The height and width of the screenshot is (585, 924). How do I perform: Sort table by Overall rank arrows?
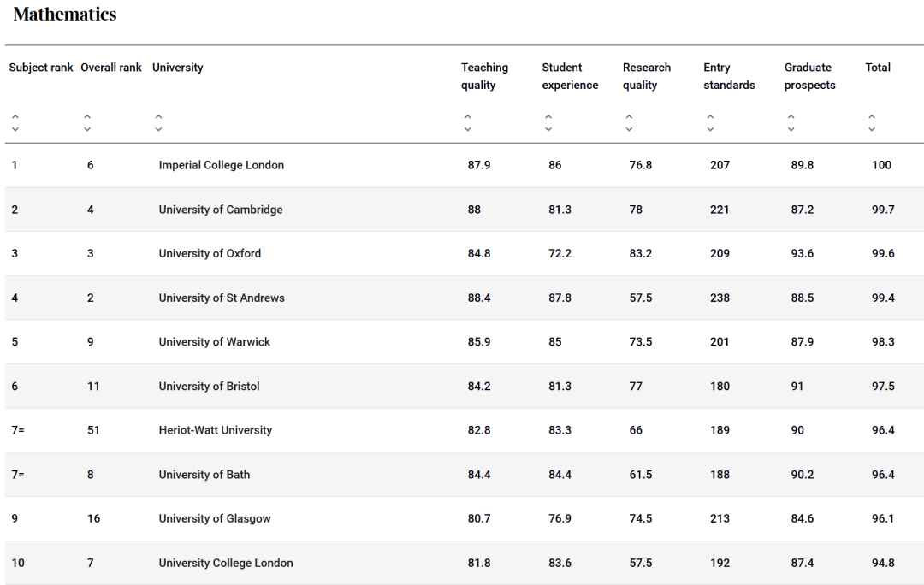(87, 122)
